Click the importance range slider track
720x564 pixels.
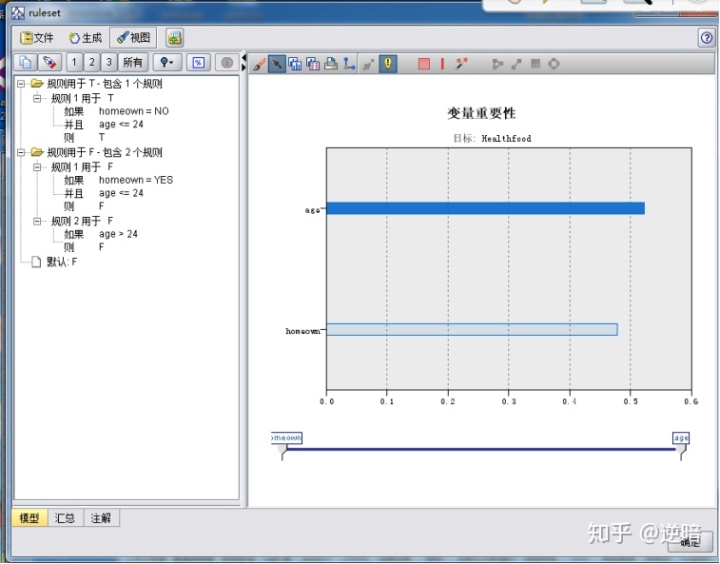coord(481,449)
